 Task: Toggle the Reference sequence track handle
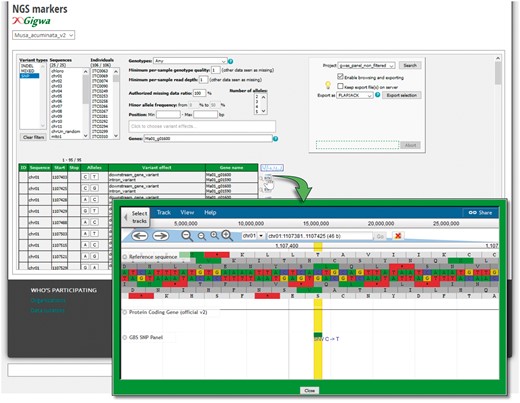click(125, 257)
